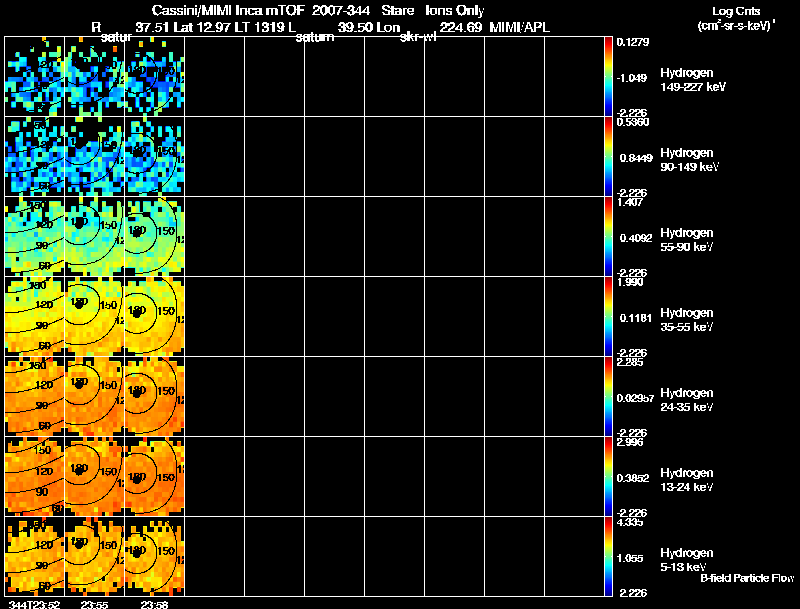The width and height of the screenshot is (800, 609).
Task: Click the '0.8449' color scale value
Action: [x=636, y=158]
